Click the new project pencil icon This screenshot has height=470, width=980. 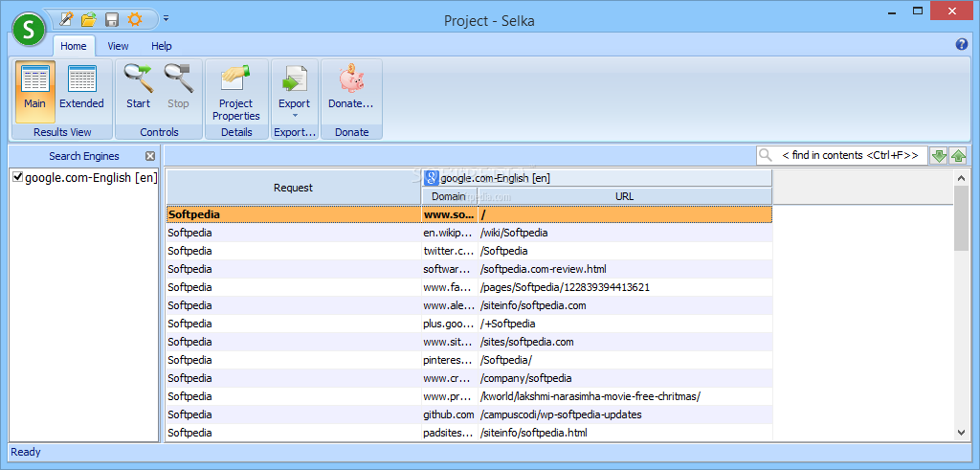click(66, 19)
